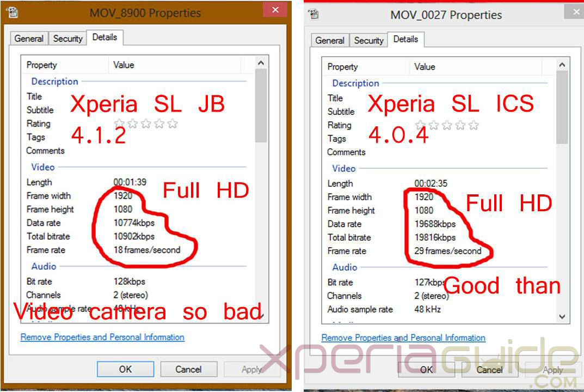The image size is (584, 392).
Task: Click Cancel in MOV_8900 Properties
Action: coord(188,369)
